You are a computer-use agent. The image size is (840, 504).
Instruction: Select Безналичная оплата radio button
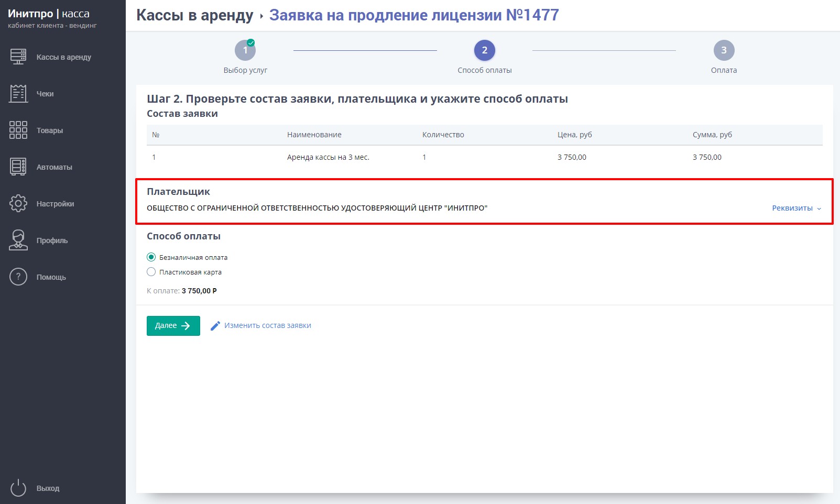pyautogui.click(x=151, y=257)
